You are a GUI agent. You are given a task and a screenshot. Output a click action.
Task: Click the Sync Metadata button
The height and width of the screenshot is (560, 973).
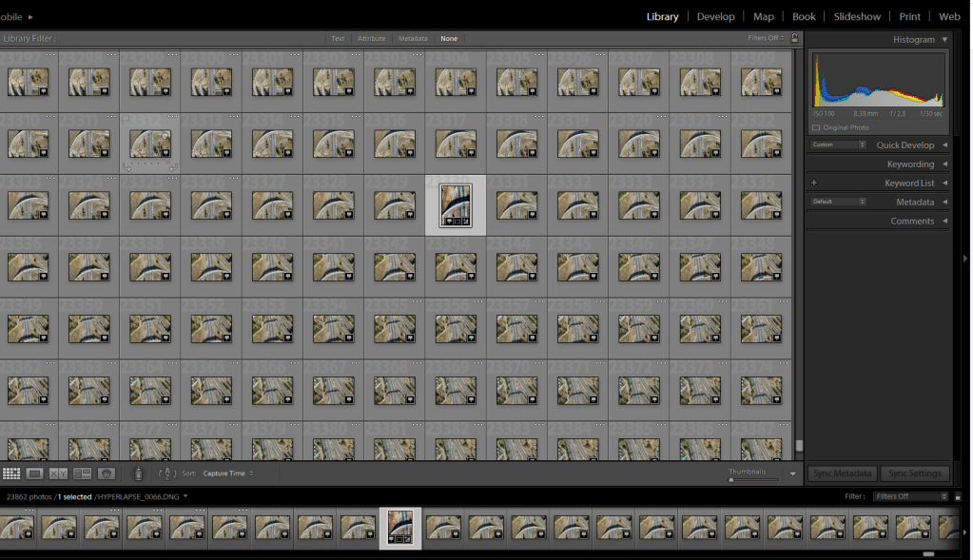[842, 473]
